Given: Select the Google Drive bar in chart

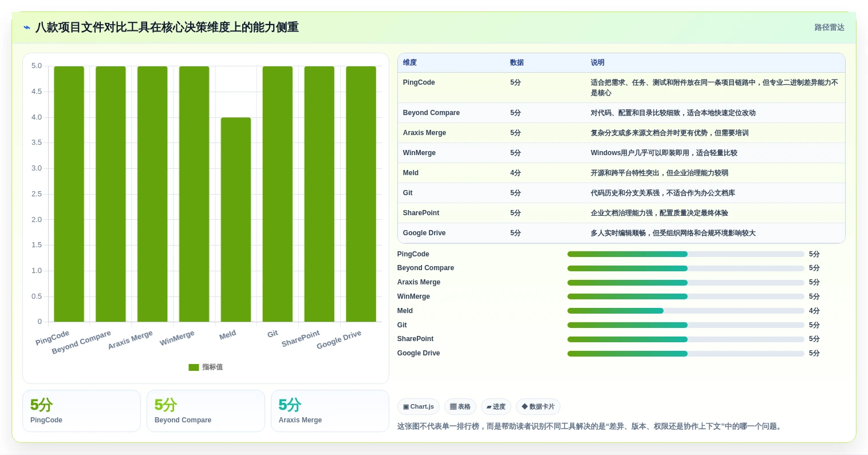Looking at the screenshot, I should click(361, 194).
